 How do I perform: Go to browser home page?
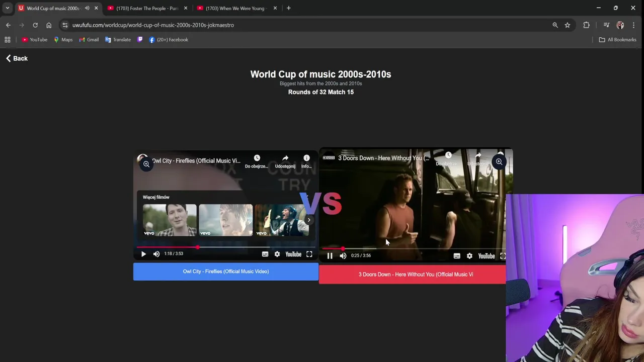[49, 25]
